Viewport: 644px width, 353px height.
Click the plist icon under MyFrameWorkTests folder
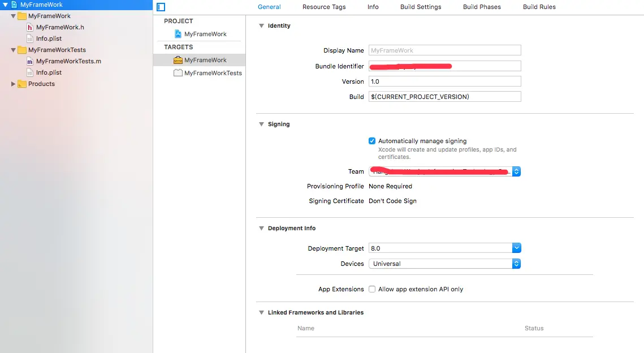29,73
